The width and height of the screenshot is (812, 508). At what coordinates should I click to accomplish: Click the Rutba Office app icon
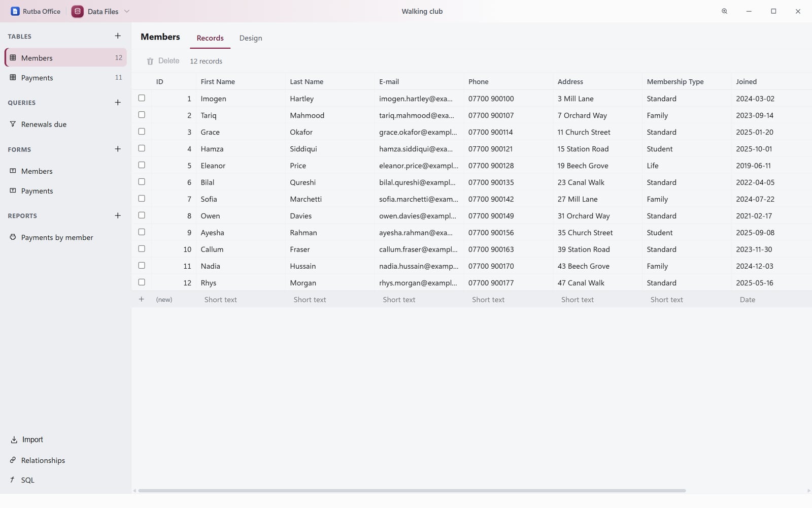[15, 11]
